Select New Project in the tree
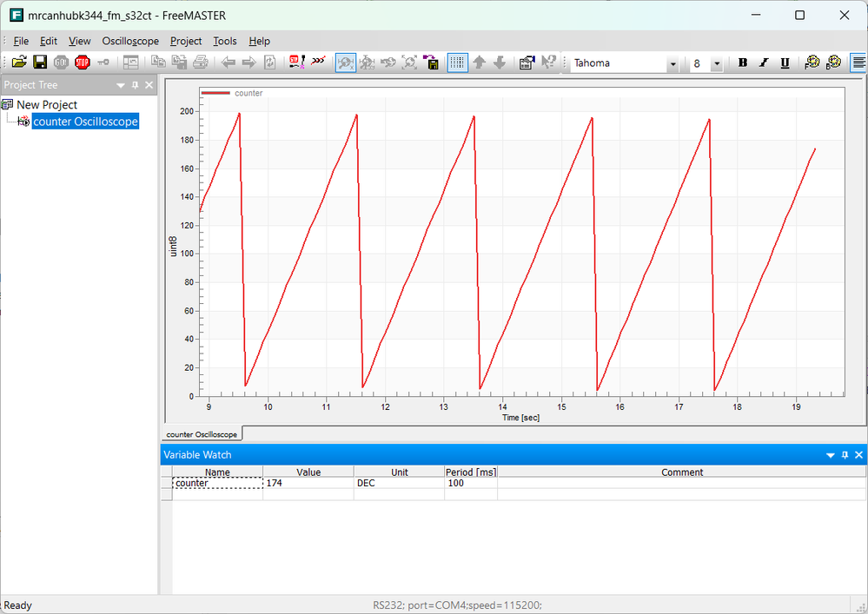The width and height of the screenshot is (868, 614). pyautogui.click(x=47, y=104)
